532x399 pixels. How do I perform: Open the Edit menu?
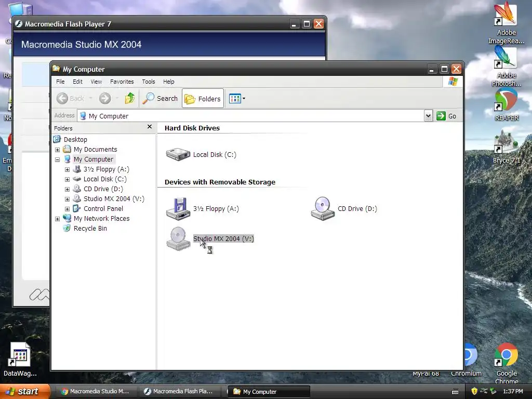(77, 82)
